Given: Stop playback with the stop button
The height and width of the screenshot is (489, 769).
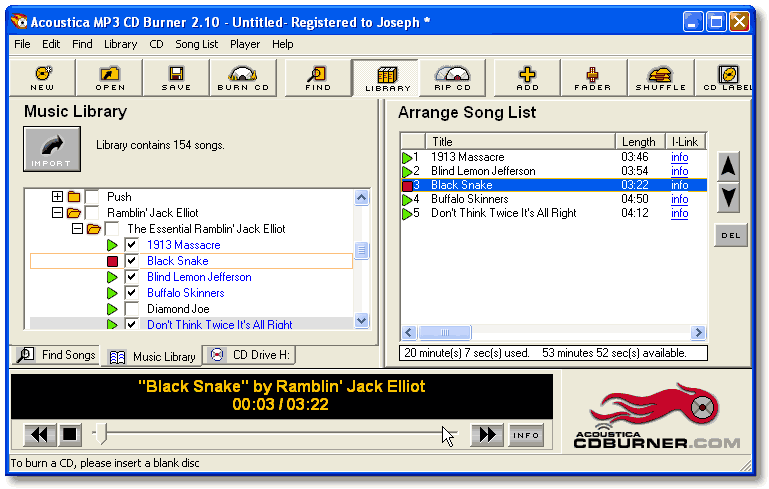Looking at the screenshot, I should [x=70, y=434].
